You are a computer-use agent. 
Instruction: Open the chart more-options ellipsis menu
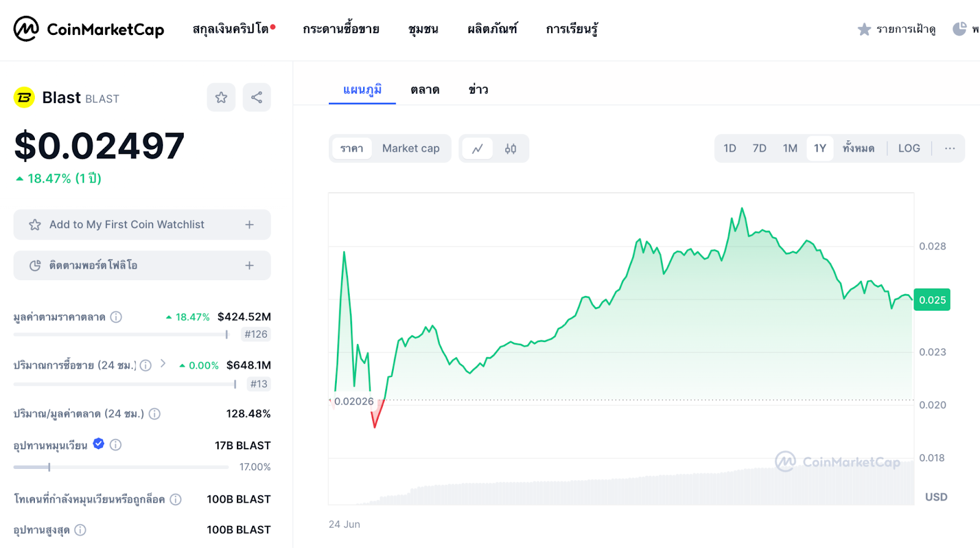(x=949, y=148)
